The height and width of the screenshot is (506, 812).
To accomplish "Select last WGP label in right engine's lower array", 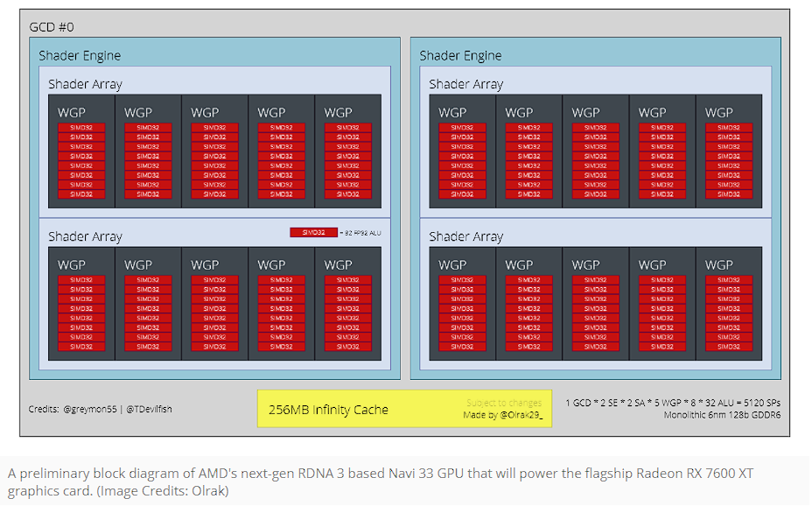I will pyautogui.click(x=719, y=265).
